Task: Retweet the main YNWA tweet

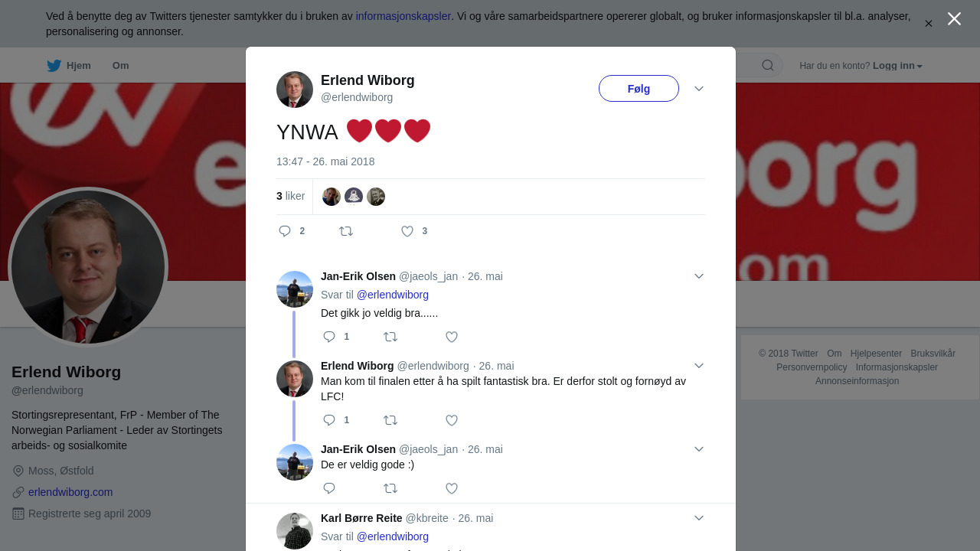Action: click(346, 231)
